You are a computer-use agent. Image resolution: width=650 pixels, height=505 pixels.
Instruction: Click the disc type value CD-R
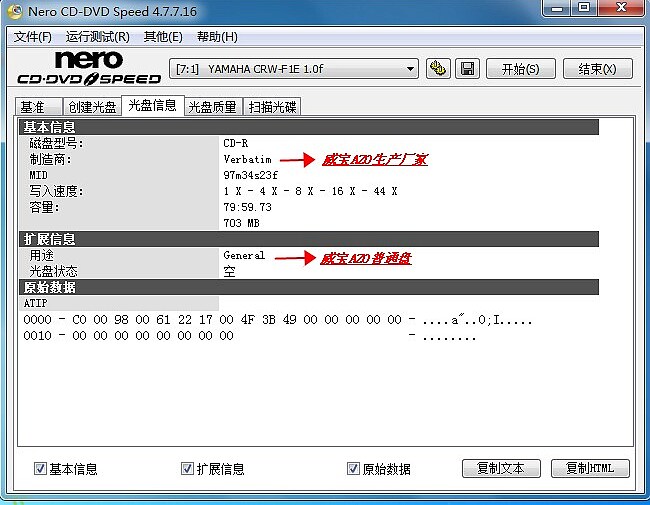pyautogui.click(x=235, y=143)
